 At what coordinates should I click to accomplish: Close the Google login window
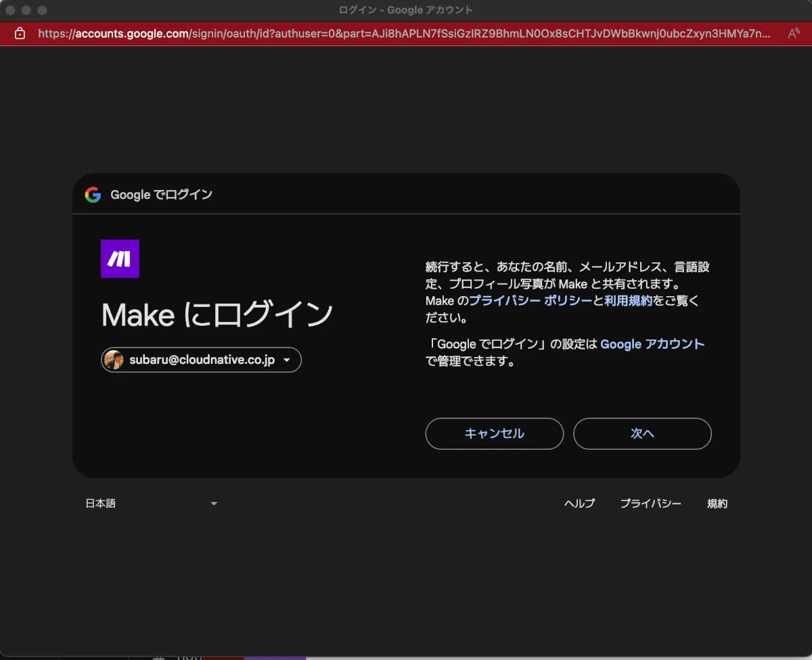tap(11, 10)
